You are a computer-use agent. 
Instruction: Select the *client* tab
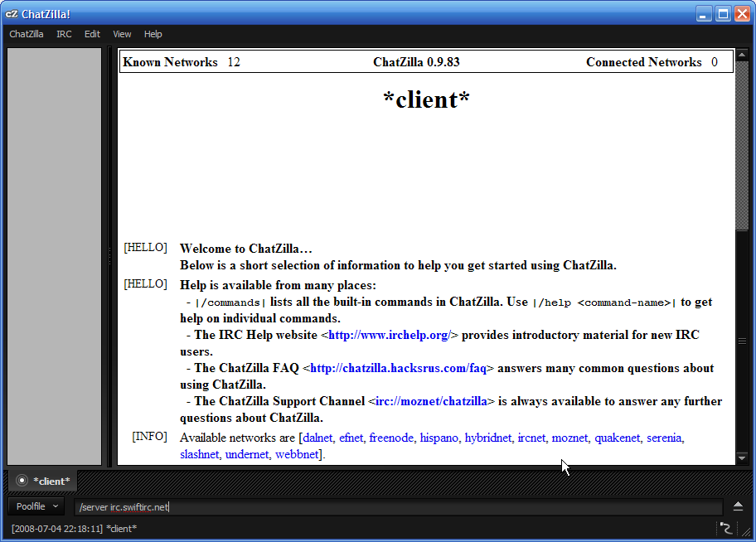pos(43,481)
